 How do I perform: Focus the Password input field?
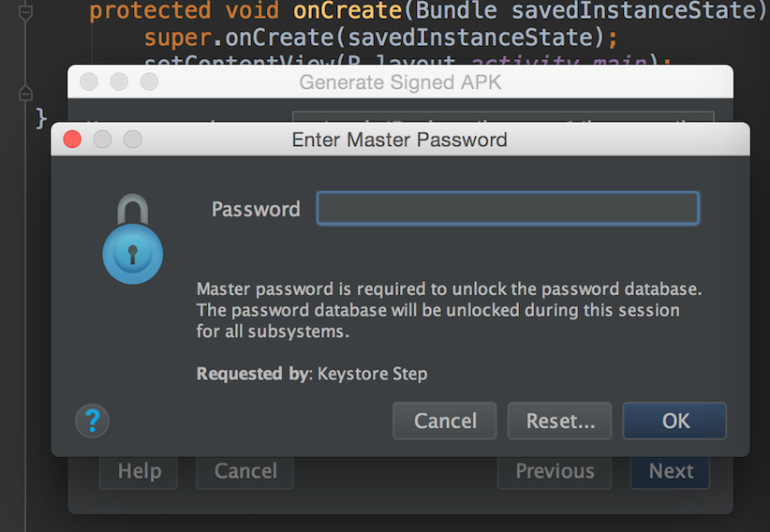click(x=507, y=208)
